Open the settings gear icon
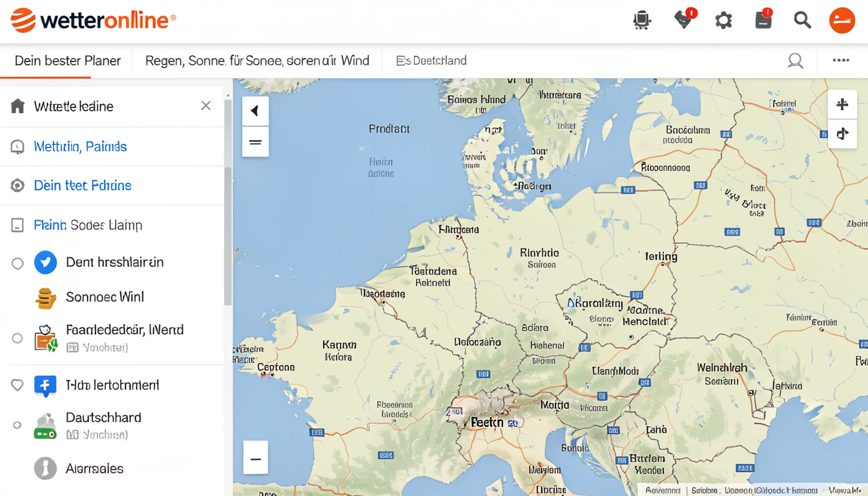Viewport: 868px width, 496px height. [x=723, y=20]
